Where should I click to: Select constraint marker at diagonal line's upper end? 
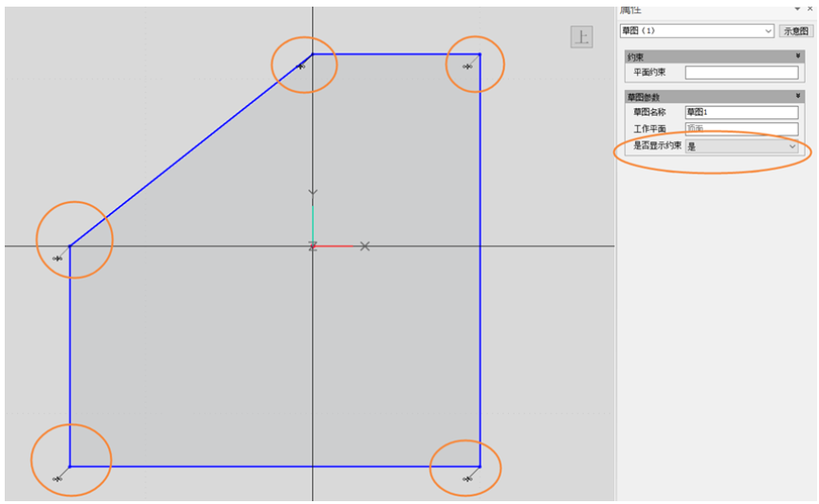click(x=300, y=66)
